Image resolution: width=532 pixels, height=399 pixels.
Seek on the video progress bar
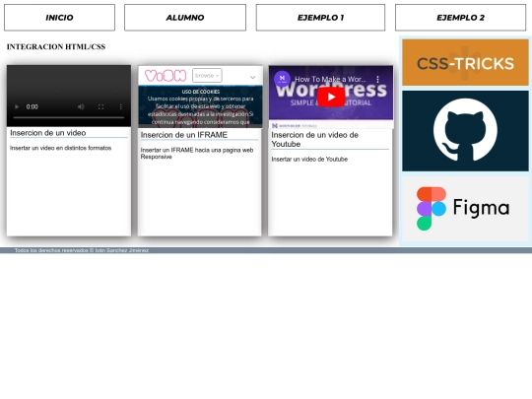pyautogui.click(x=69, y=117)
